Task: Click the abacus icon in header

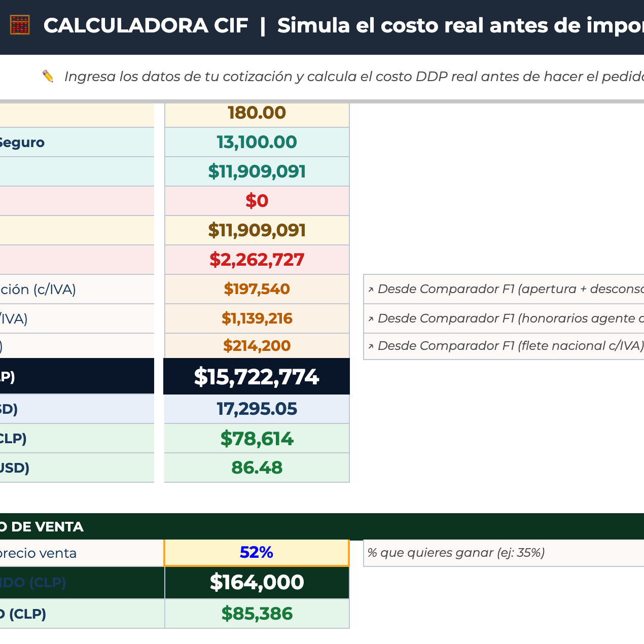Action: [x=20, y=25]
